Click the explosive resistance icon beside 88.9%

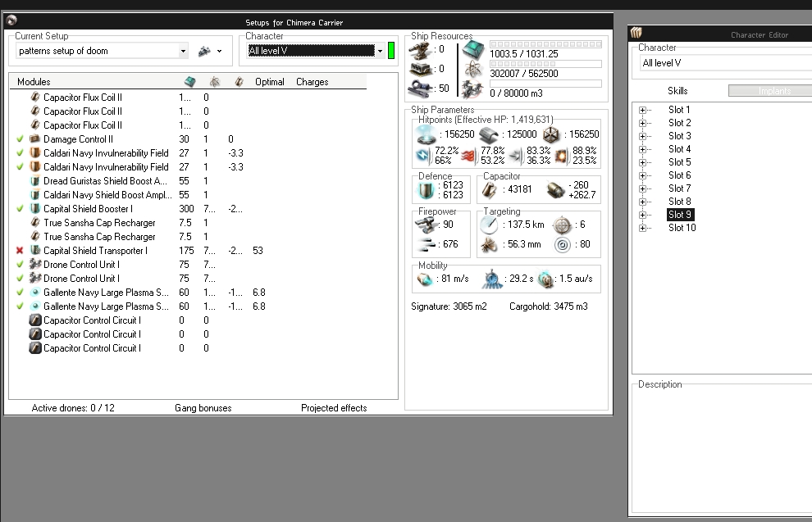coord(561,155)
